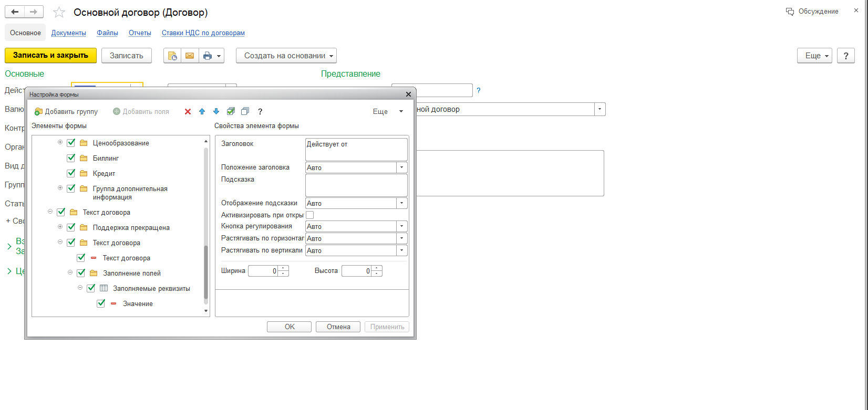Click the printer icon in toolbar
Image resolution: width=868 pixels, height=410 pixels.
pyautogui.click(x=208, y=56)
